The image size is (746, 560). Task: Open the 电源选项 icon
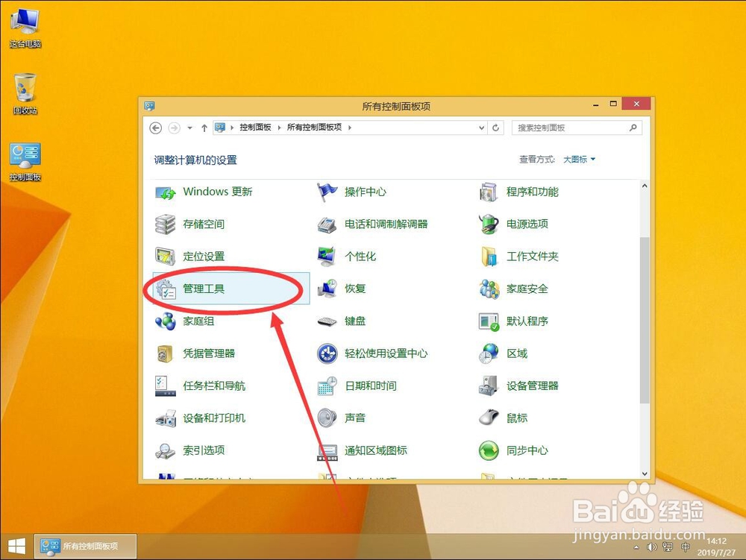[x=489, y=224]
